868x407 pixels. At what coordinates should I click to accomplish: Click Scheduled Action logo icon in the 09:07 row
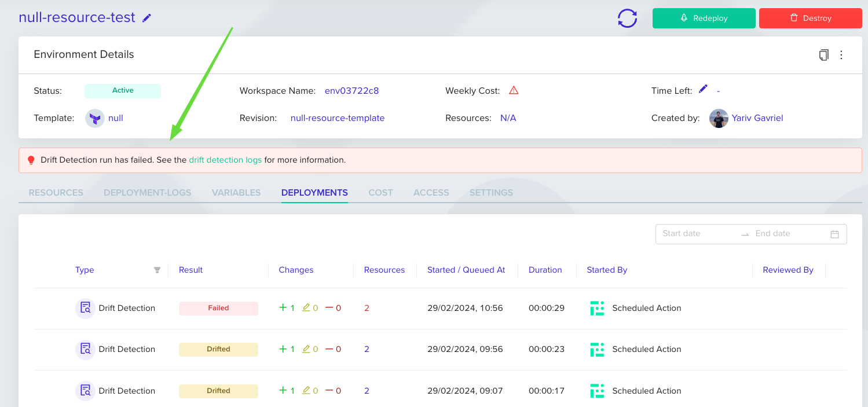pos(597,391)
